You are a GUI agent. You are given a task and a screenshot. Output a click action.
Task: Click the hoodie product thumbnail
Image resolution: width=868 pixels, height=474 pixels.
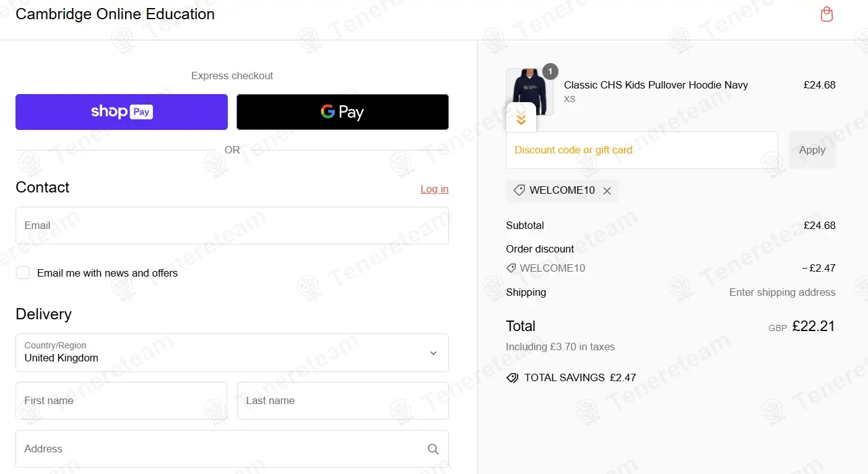coord(529,90)
